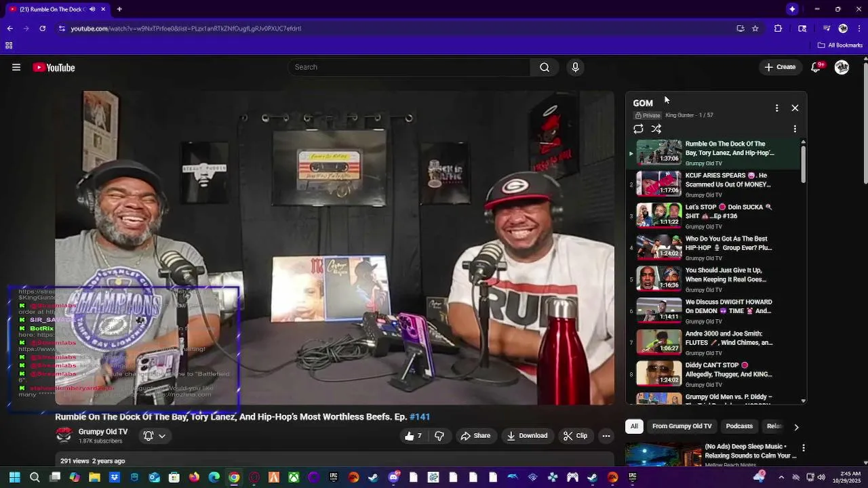The image size is (868, 488).
Task: Play We Discuss DWIGHT HOWARD playlist video
Action: coord(712,310)
